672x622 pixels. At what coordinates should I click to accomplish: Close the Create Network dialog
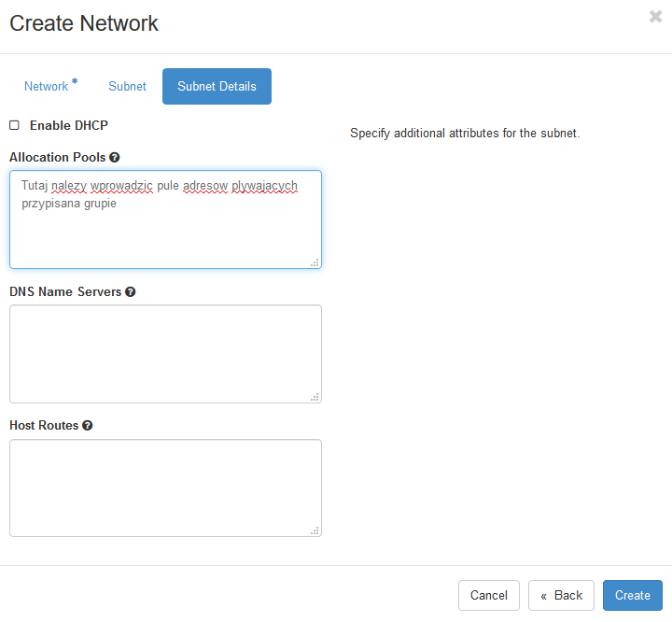[655, 16]
